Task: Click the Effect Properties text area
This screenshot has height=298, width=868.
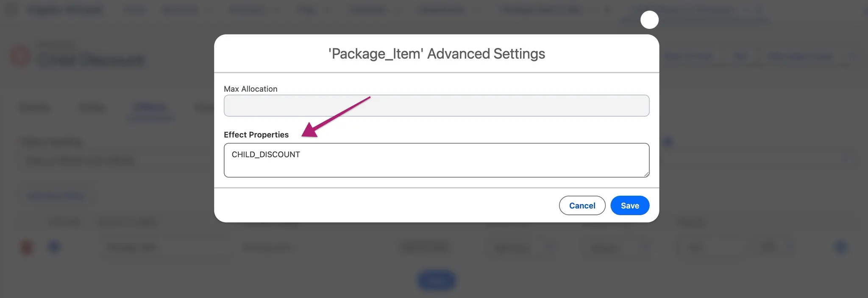Action: 436,160
